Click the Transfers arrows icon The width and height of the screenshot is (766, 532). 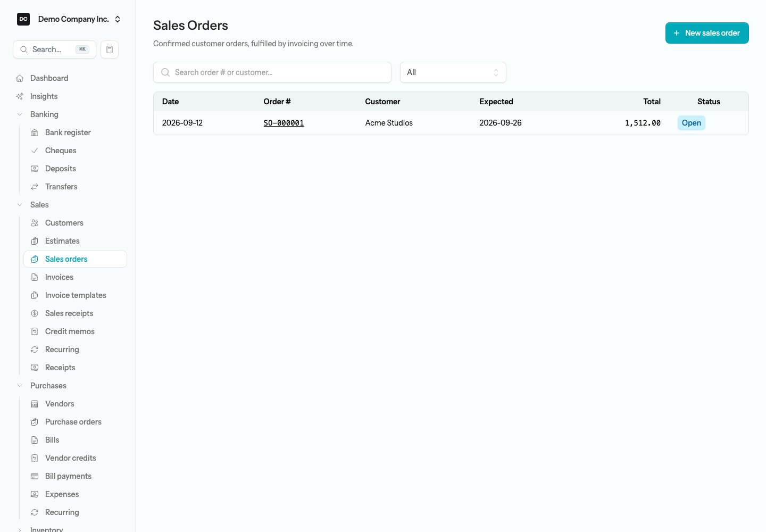pos(35,187)
